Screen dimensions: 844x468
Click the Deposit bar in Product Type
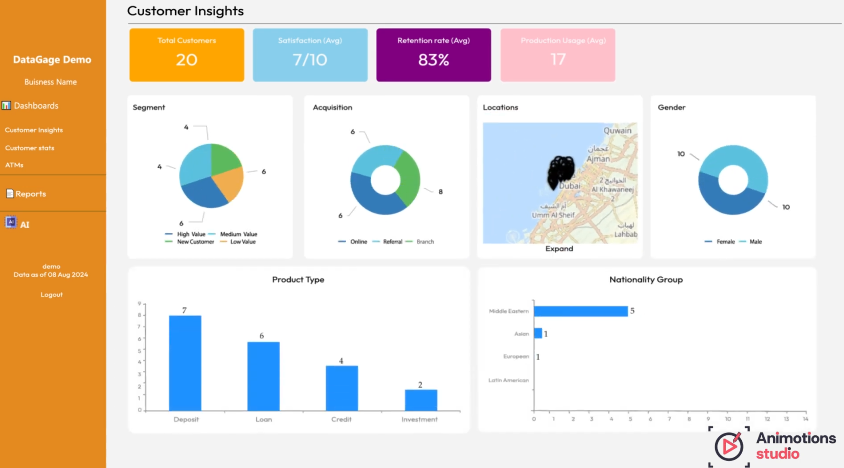(185, 363)
